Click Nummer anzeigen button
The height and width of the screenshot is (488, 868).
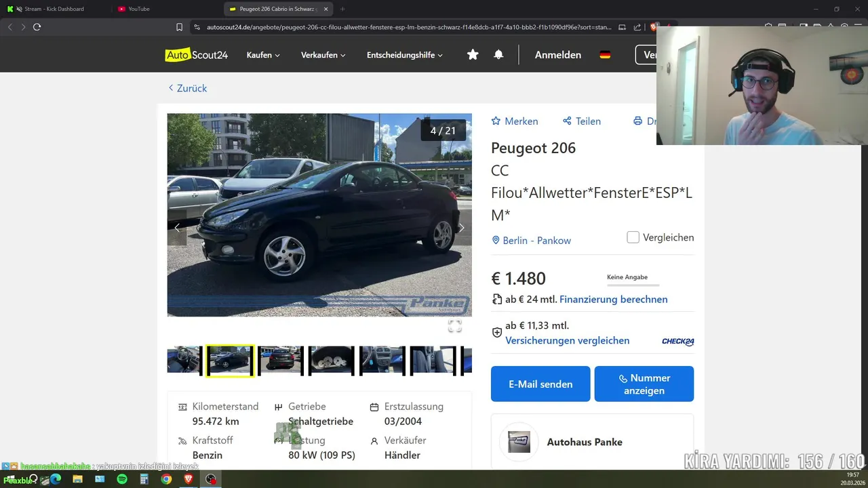point(644,384)
